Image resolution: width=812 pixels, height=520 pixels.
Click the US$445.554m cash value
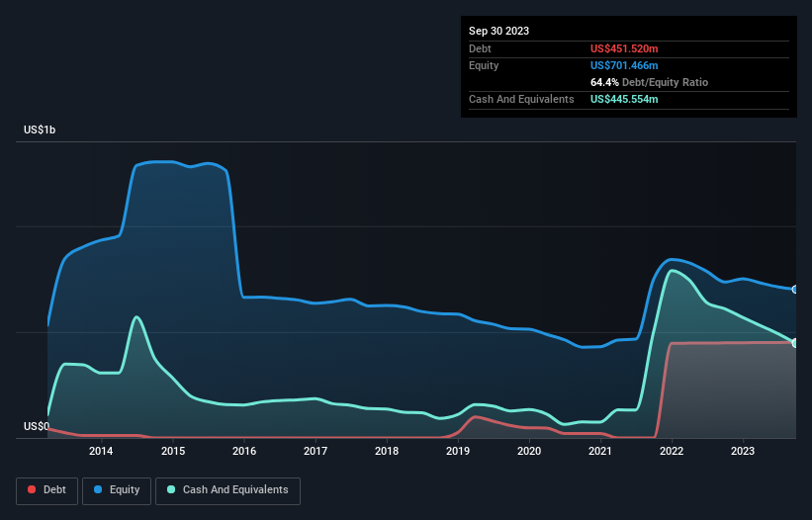pos(624,99)
